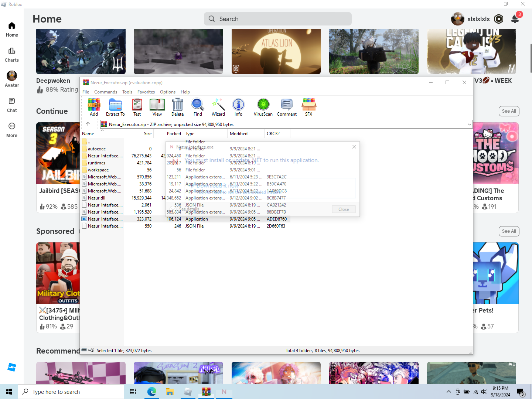Screen dimensions: 532x399
Task: Dismiss .NET dialog with X button
Action: tap(354, 147)
